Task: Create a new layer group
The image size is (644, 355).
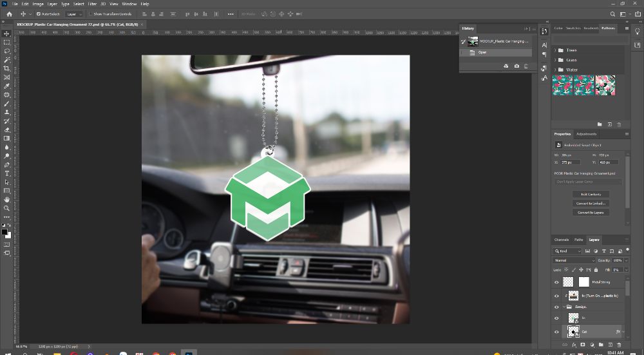Action: 601,345
